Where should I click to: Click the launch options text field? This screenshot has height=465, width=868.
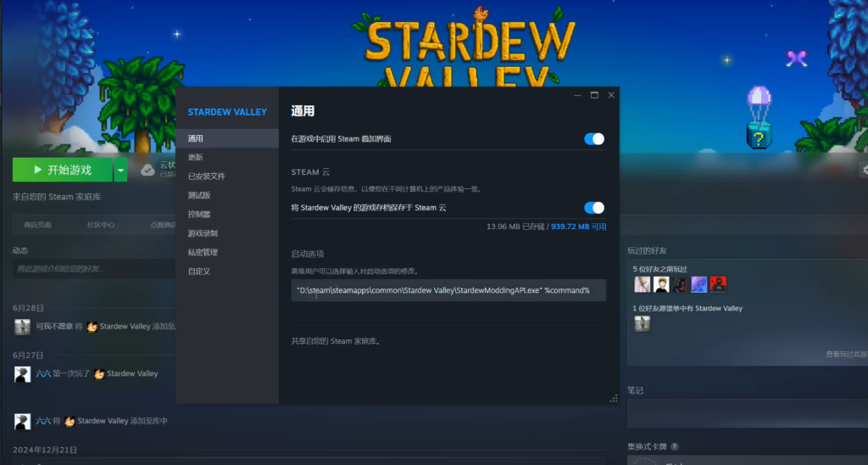pyautogui.click(x=448, y=291)
